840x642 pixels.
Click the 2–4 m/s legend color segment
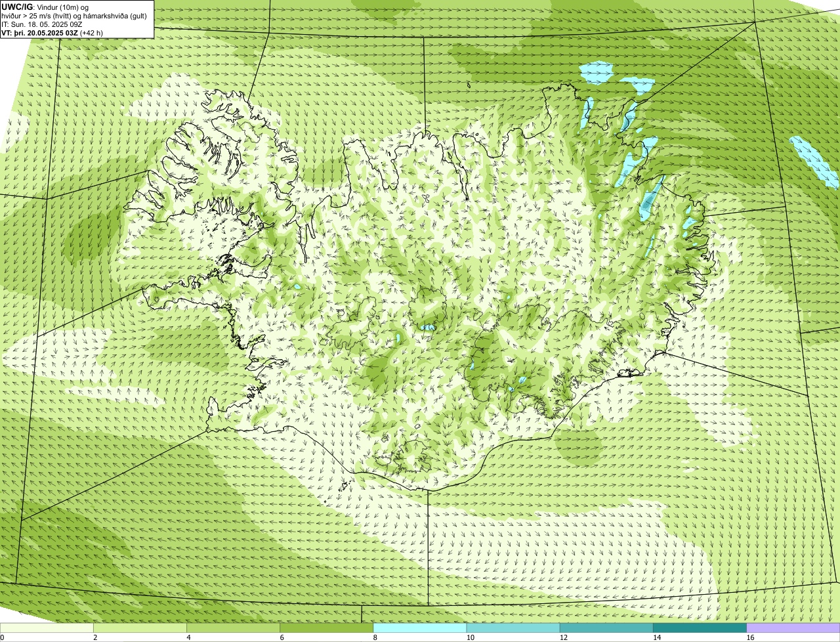tap(140, 628)
